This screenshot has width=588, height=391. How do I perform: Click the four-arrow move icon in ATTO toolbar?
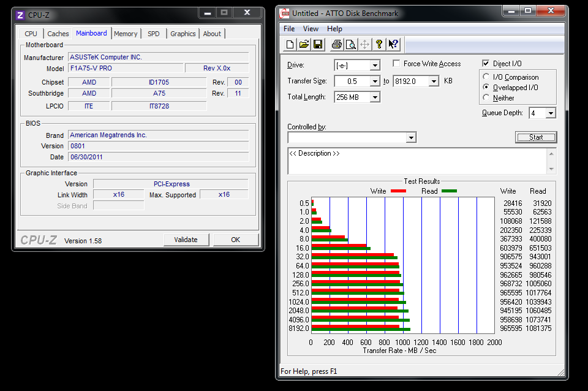point(364,44)
